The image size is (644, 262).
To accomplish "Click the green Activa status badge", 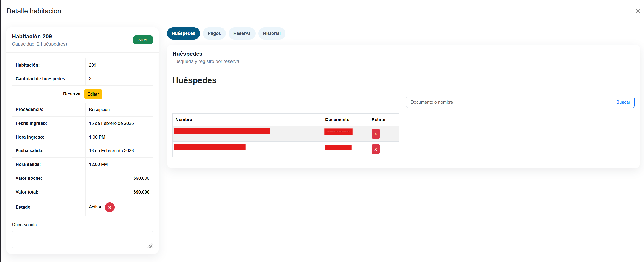I will tap(143, 40).
